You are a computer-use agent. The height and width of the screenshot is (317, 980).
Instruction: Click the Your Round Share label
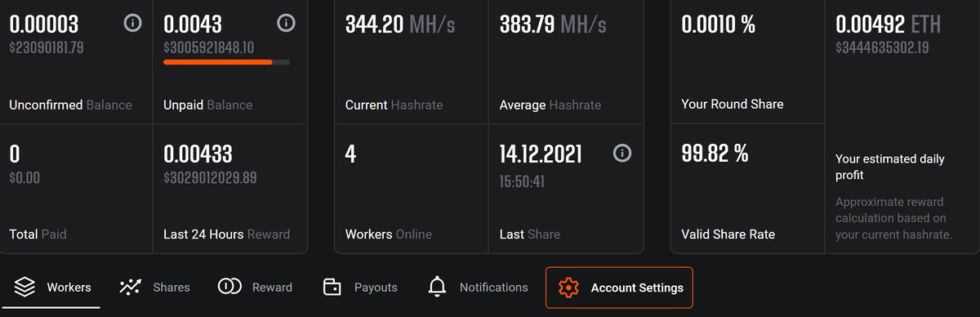coord(733,104)
